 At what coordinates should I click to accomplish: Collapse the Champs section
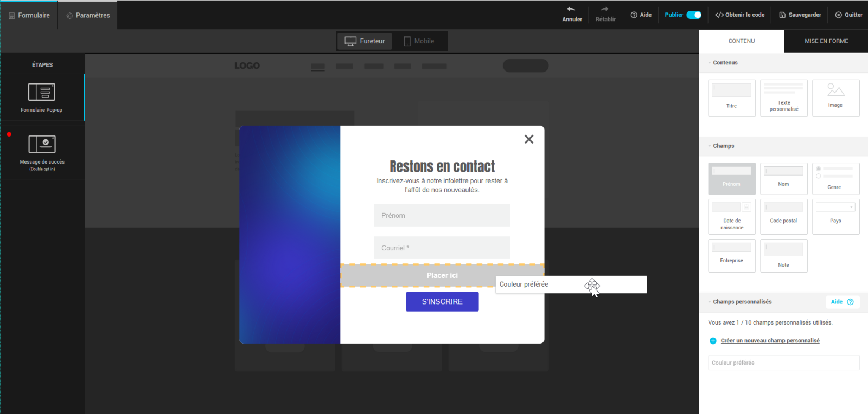coord(710,146)
